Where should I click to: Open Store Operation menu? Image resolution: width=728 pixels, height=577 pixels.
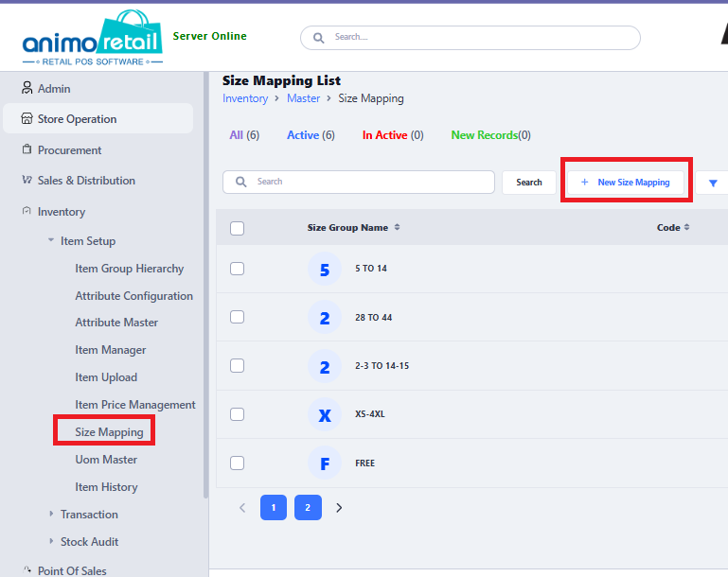98,119
